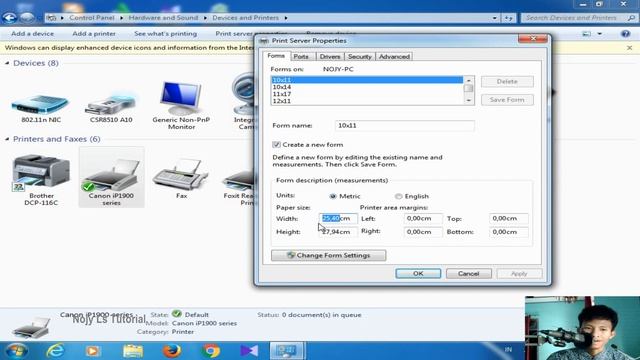Click the Top margin field
The image size is (640, 360).
click(x=509, y=219)
